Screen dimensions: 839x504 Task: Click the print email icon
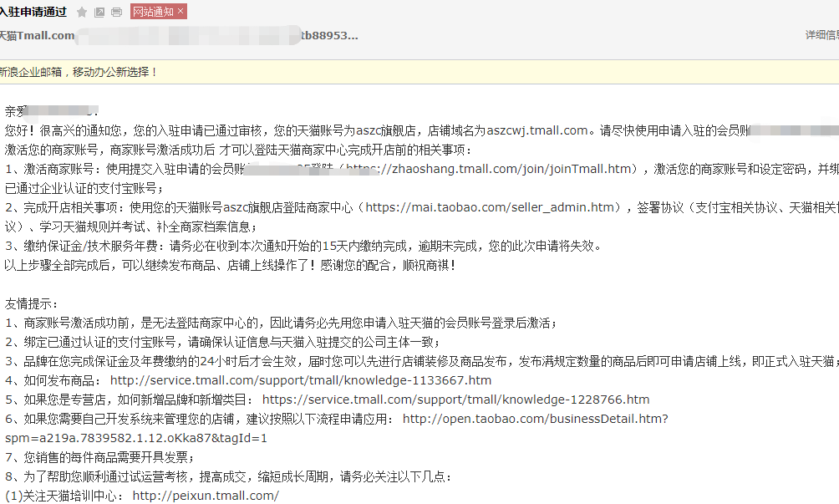click(x=116, y=13)
